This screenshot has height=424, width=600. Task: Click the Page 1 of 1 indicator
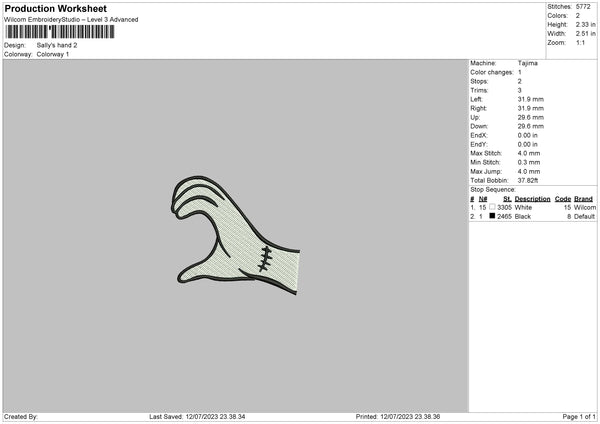pos(579,416)
